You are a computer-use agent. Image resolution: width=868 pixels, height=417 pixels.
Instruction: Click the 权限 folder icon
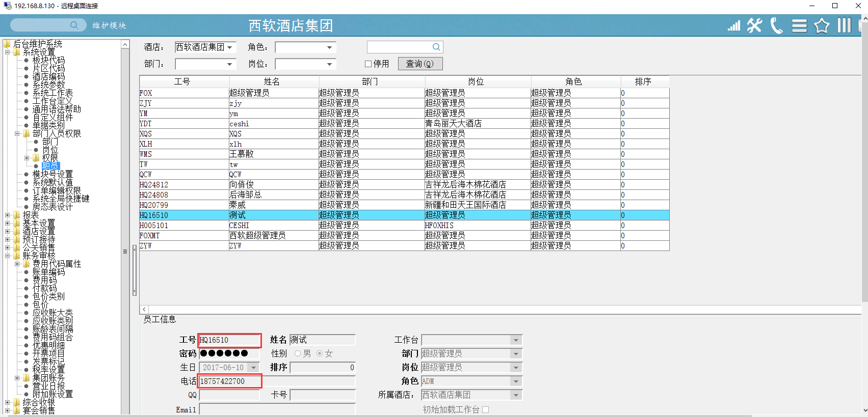pos(36,158)
